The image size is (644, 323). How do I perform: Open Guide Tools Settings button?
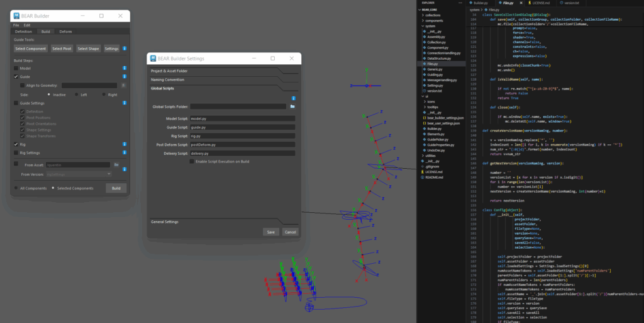click(111, 48)
